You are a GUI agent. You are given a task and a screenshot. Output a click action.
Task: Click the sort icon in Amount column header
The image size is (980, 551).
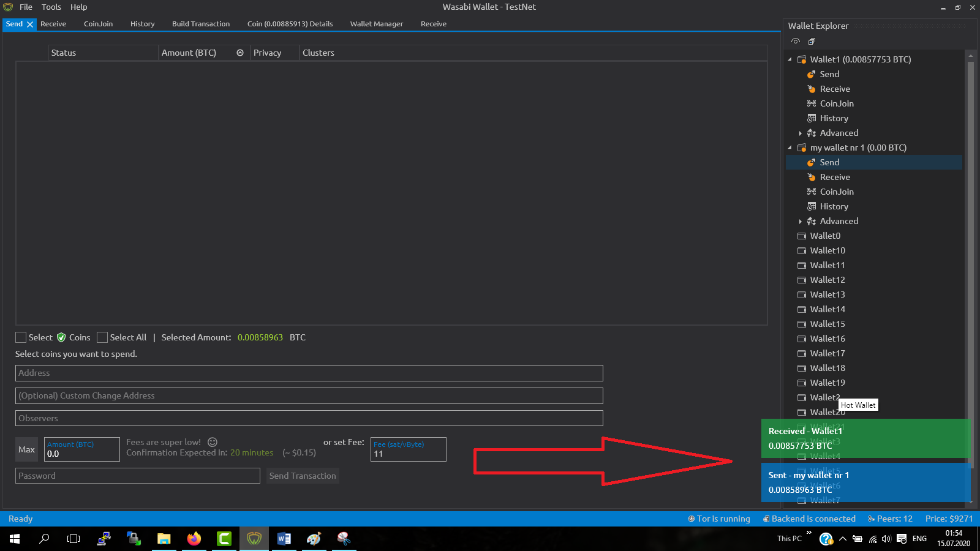[x=240, y=53]
